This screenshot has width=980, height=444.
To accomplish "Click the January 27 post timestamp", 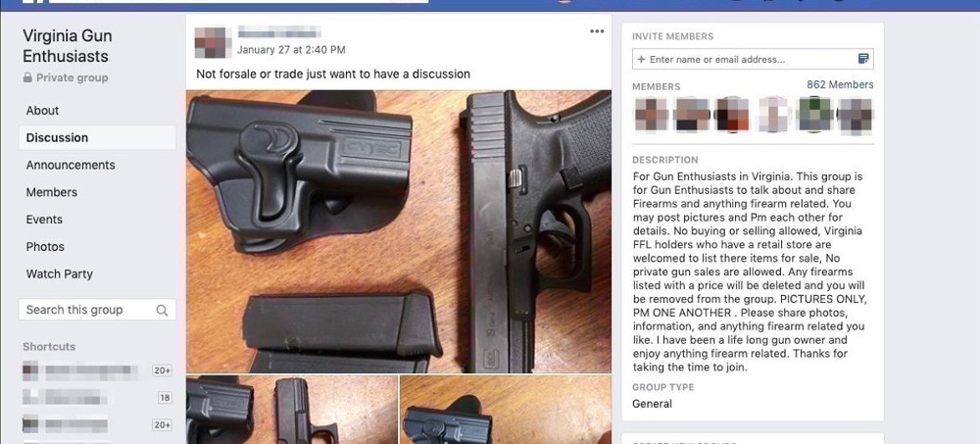I will pos(291,49).
